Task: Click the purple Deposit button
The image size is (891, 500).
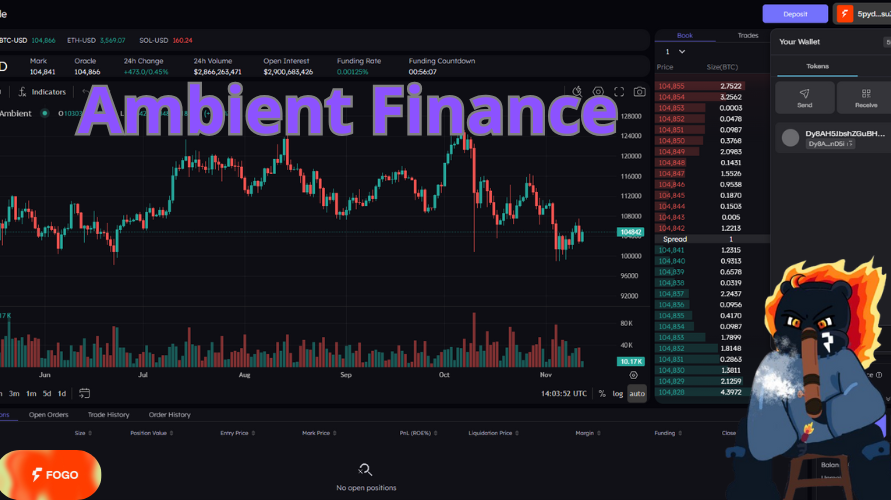Action: coord(795,14)
